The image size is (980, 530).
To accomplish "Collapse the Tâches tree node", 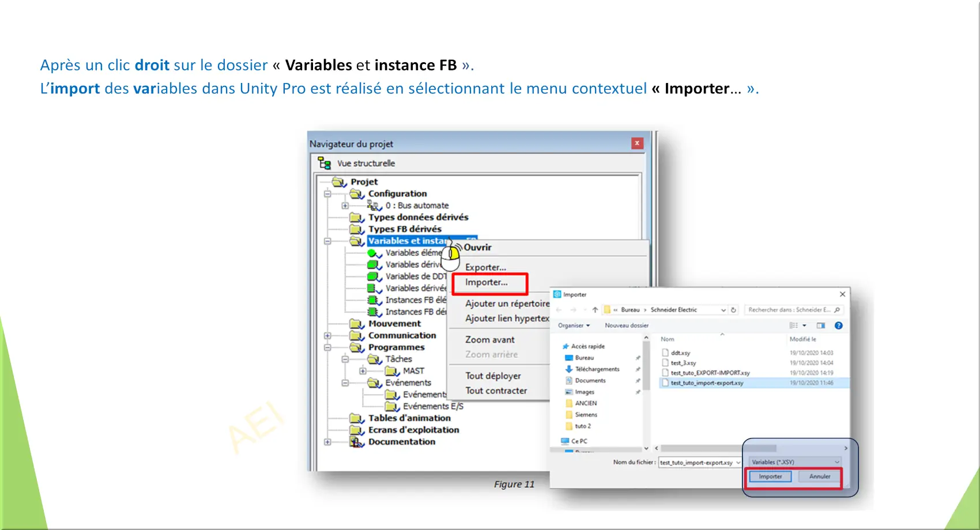I will point(345,359).
